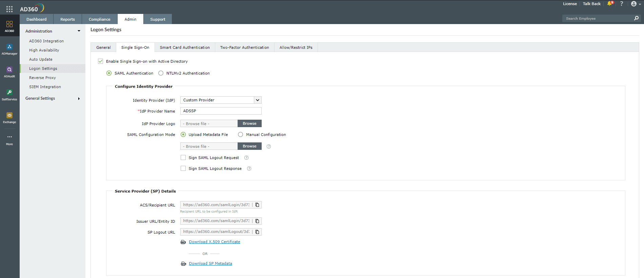Open High Availability settings
The width and height of the screenshot is (644, 278).
pyautogui.click(x=44, y=50)
